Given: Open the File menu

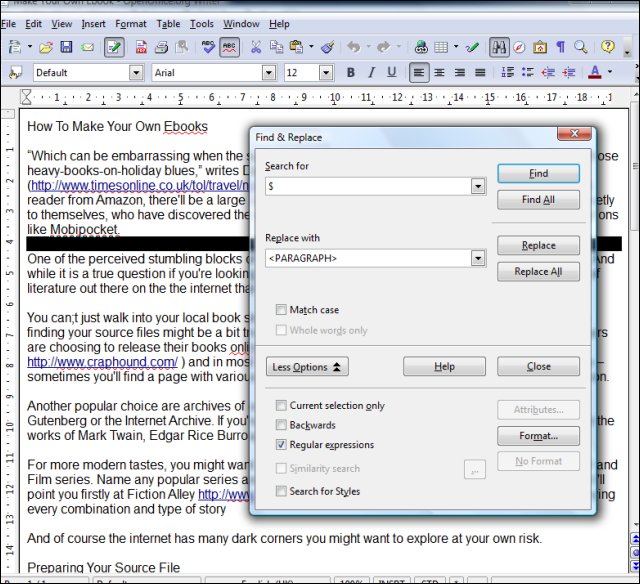Looking at the screenshot, I should 8,24.
